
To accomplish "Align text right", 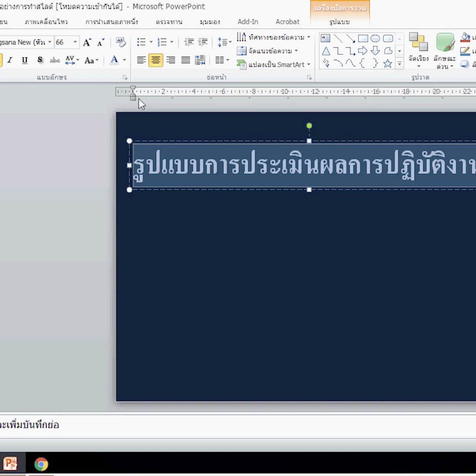I will coord(171,60).
